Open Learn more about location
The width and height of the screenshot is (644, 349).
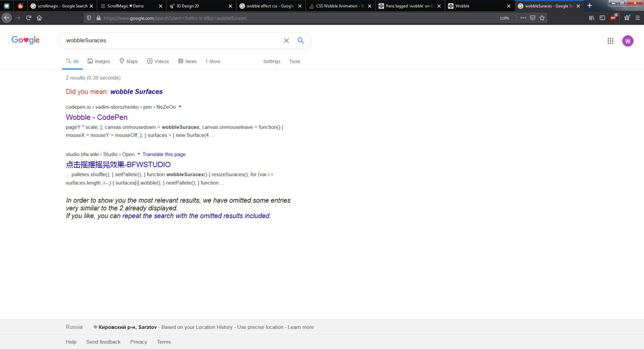(301, 327)
